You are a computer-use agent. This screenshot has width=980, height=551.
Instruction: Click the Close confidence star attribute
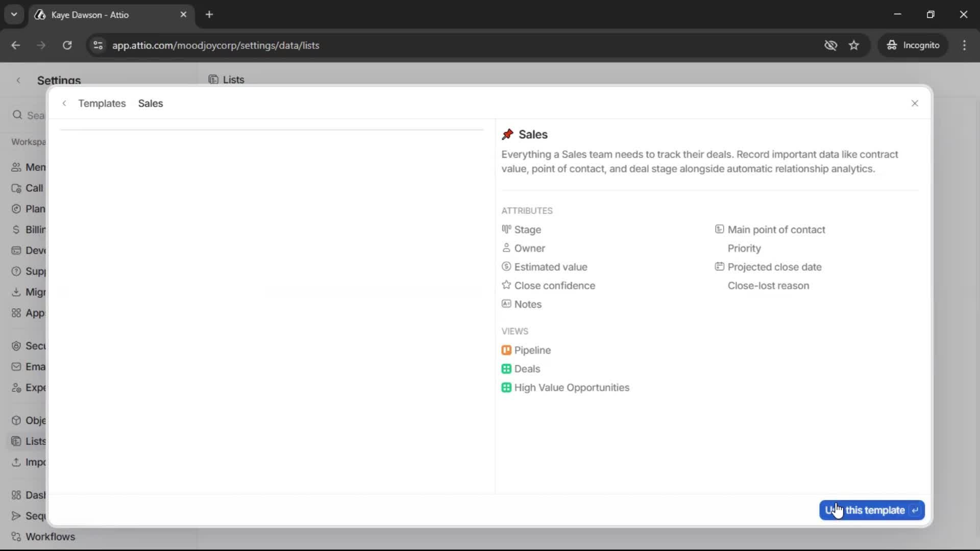[x=506, y=286]
